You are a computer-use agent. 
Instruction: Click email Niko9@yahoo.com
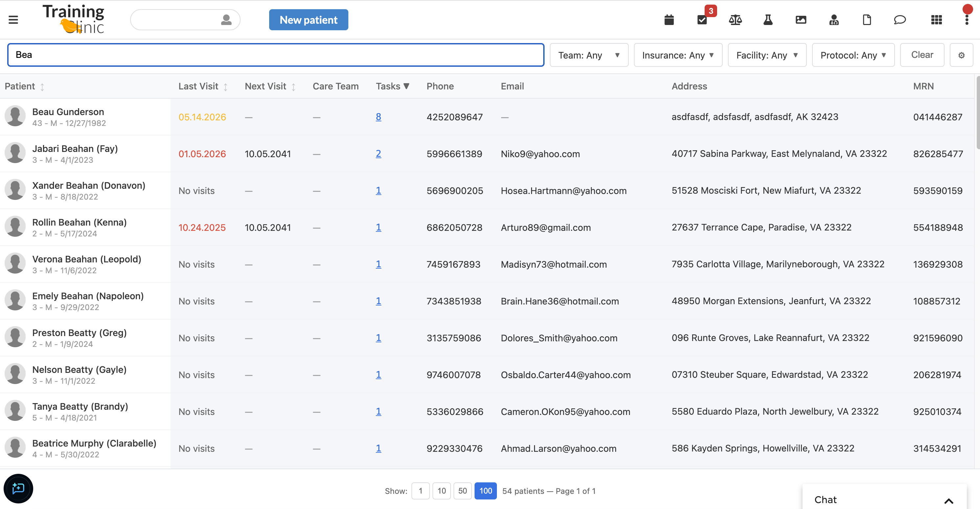[540, 154]
